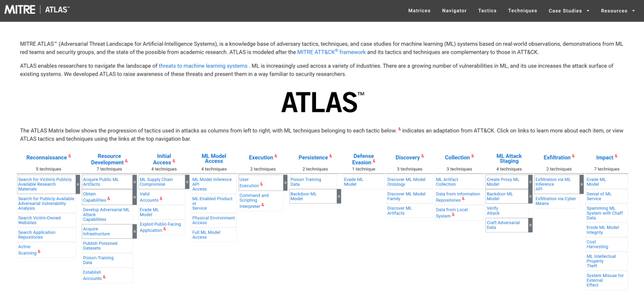The height and width of the screenshot is (299, 644).
Task: Click the ATLAS logo text in header
Action: point(57,10)
